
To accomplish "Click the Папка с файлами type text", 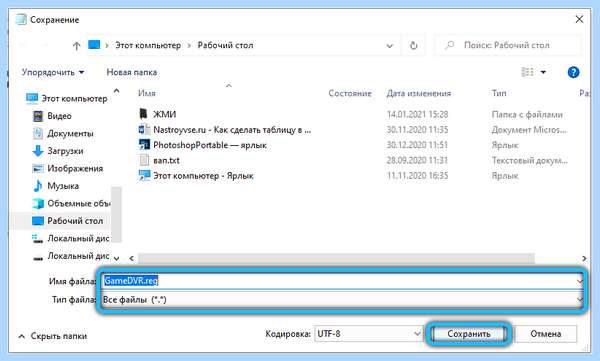I will [527, 114].
